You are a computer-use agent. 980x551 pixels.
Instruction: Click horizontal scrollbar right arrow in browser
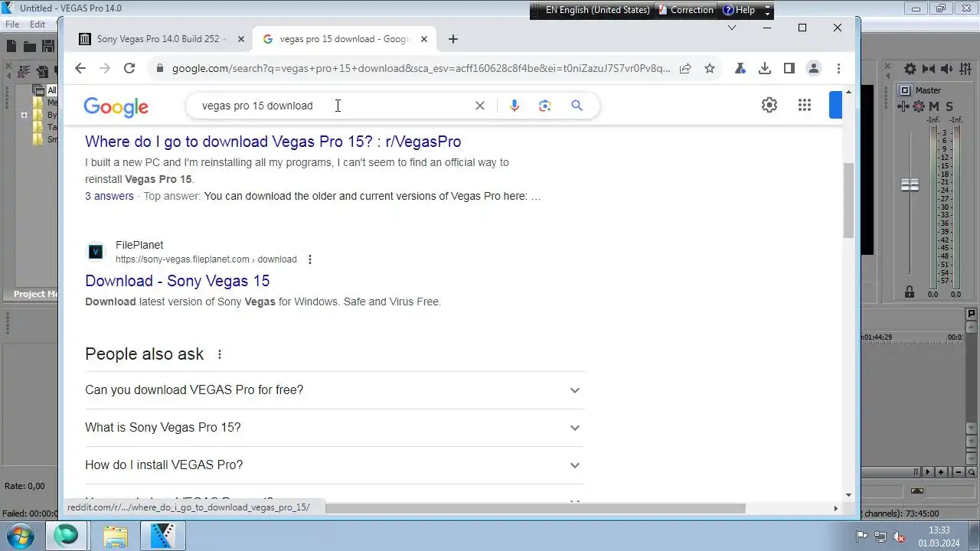click(835, 508)
